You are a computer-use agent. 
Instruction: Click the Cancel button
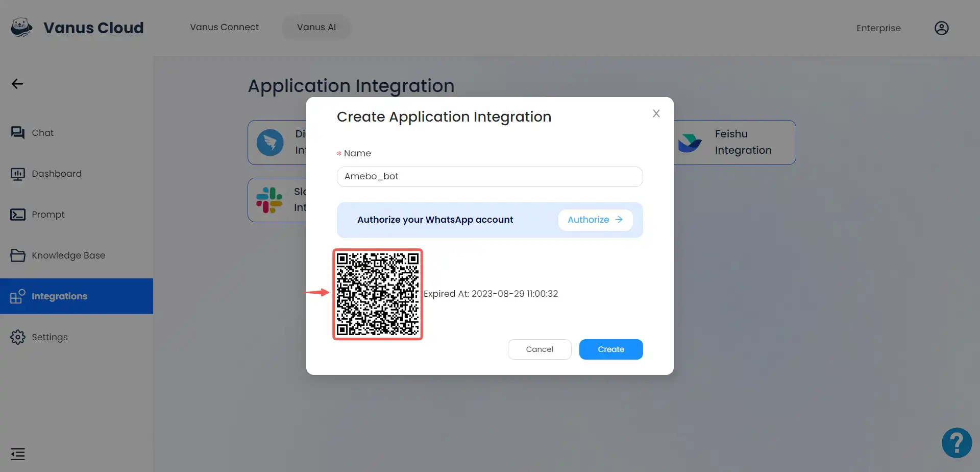[x=540, y=349]
